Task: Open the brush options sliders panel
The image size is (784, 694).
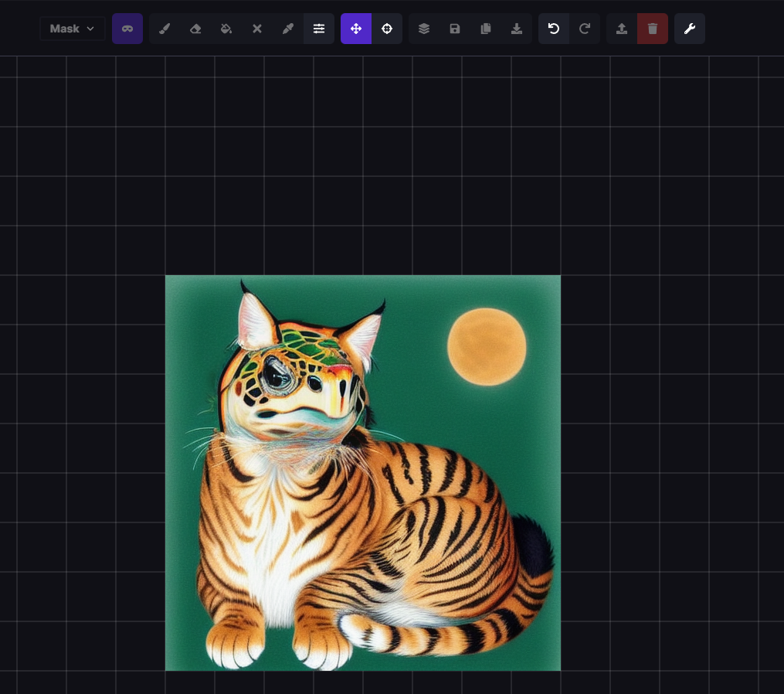Action: pyautogui.click(x=319, y=29)
